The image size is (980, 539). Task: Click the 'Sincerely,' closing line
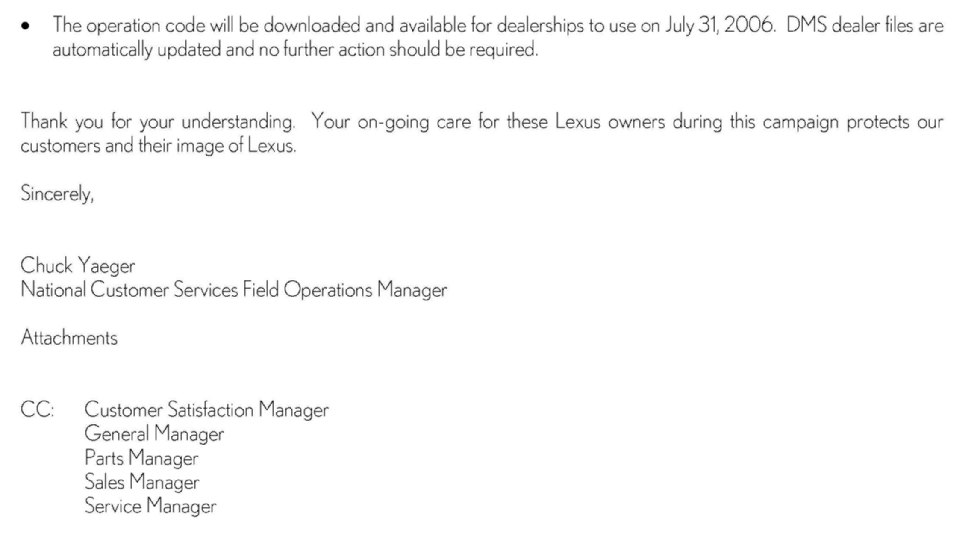(x=57, y=194)
